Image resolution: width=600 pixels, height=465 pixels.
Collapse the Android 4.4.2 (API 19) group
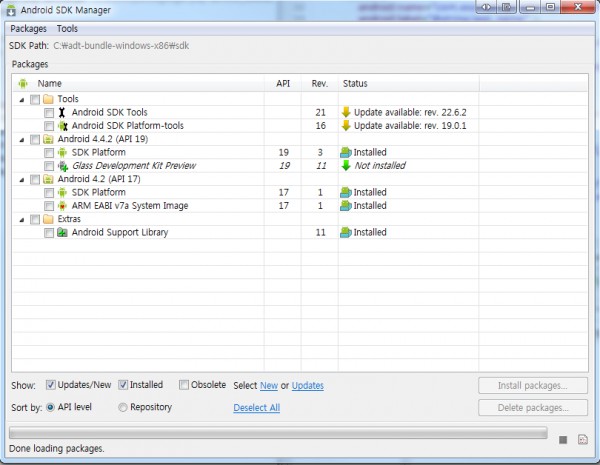click(x=22, y=140)
